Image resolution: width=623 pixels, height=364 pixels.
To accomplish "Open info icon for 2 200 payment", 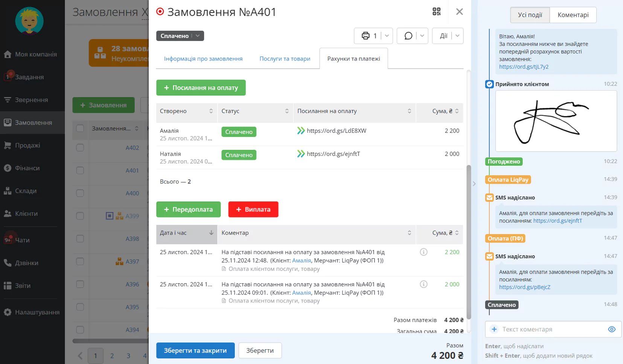I will pos(423,252).
